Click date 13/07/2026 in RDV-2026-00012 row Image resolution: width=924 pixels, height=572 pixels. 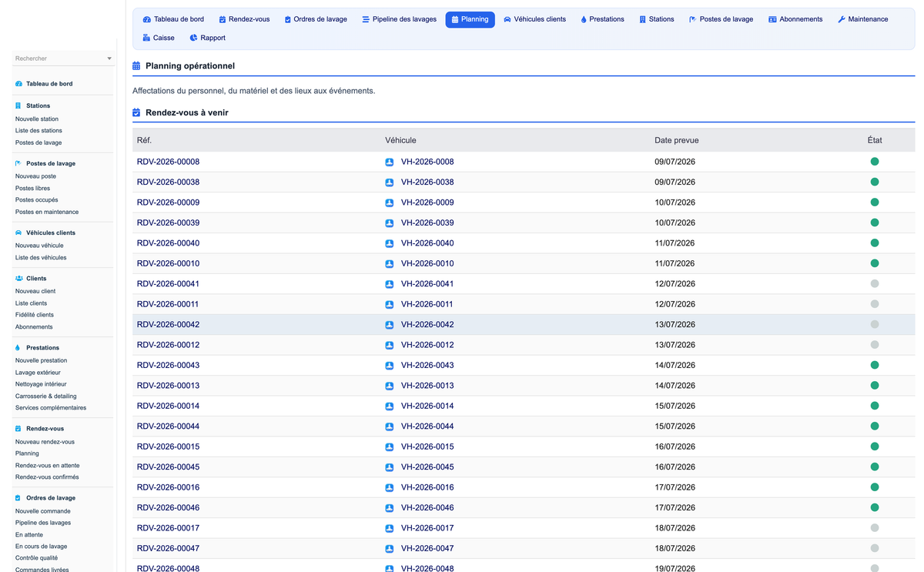click(675, 345)
